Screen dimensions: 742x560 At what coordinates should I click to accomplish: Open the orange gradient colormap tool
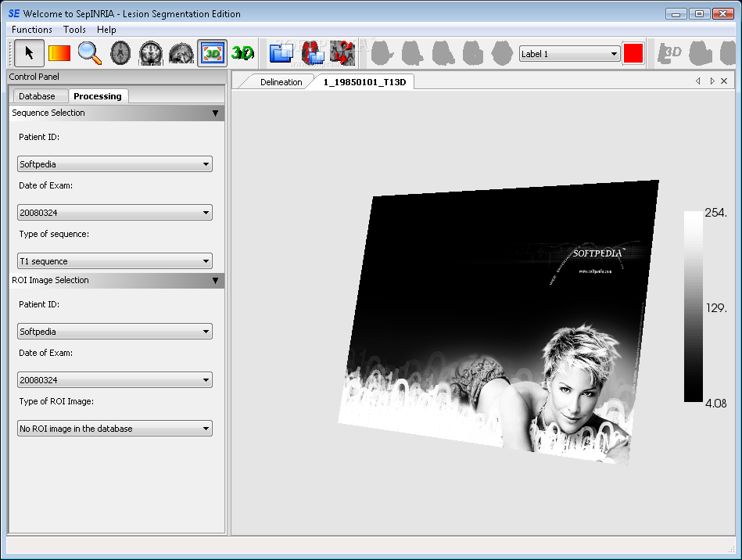click(59, 53)
